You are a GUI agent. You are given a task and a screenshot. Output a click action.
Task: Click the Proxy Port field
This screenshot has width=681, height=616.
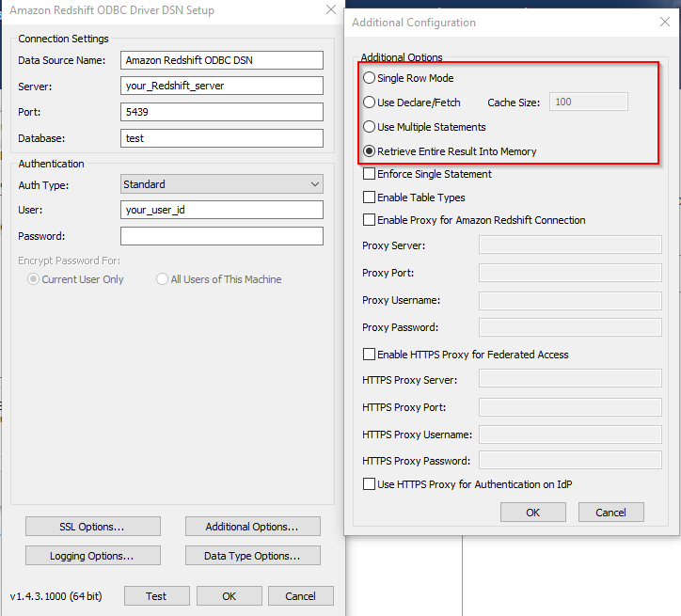570,273
